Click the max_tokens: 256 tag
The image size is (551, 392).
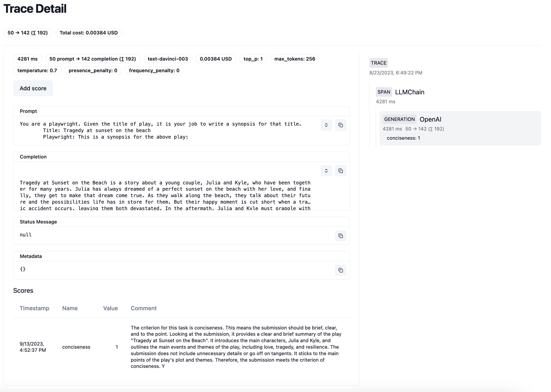click(294, 59)
